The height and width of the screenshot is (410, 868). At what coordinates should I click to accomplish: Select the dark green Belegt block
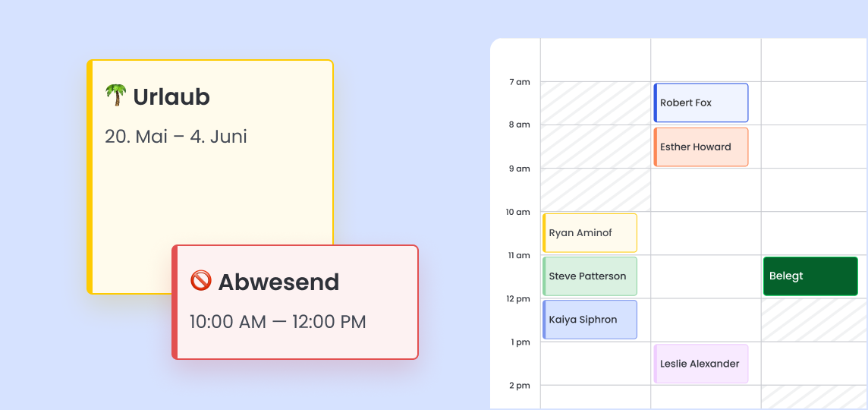pyautogui.click(x=810, y=276)
